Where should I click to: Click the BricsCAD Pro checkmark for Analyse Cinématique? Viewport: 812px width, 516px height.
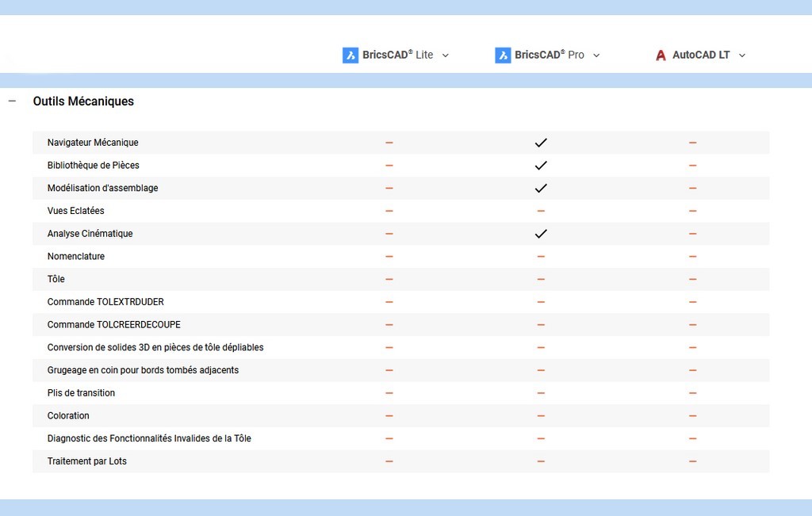[x=541, y=233]
